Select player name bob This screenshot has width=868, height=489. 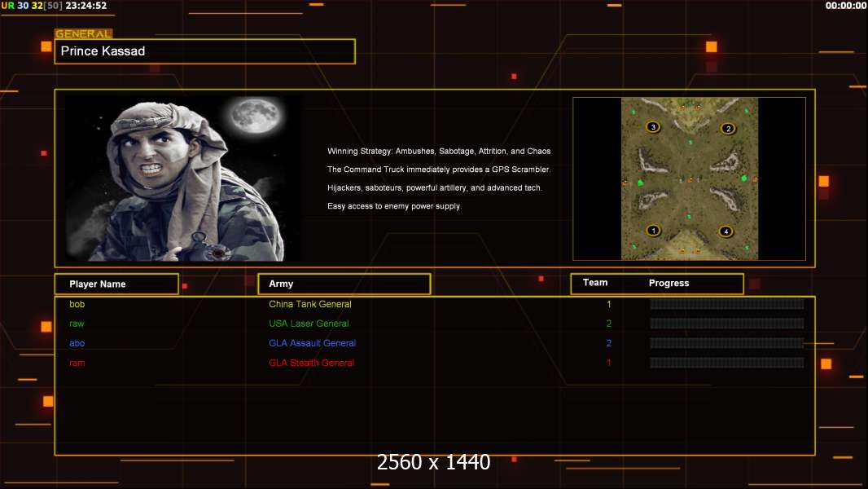77,304
